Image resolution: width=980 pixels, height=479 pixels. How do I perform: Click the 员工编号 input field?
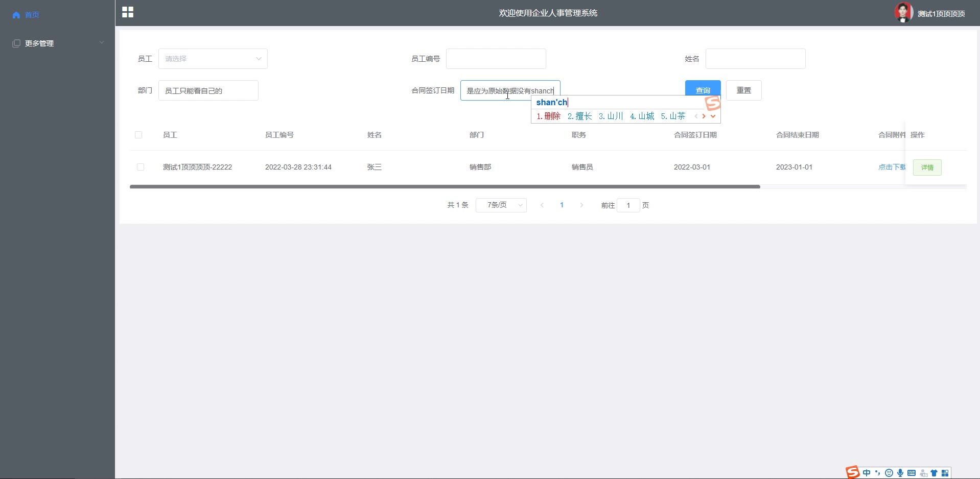[x=496, y=59]
